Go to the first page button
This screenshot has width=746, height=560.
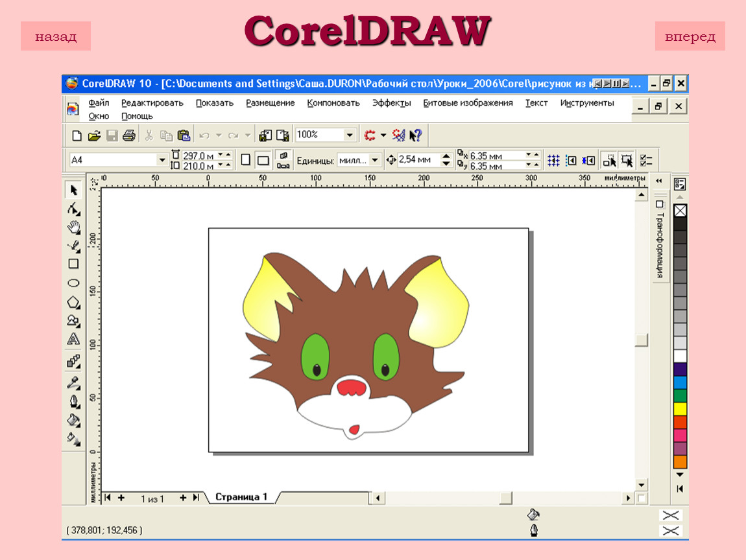[x=108, y=498]
